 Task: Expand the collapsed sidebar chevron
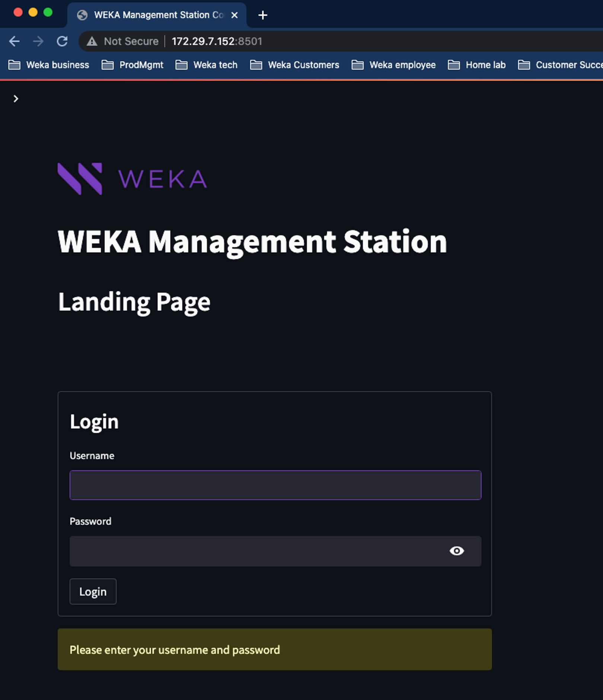(x=16, y=99)
